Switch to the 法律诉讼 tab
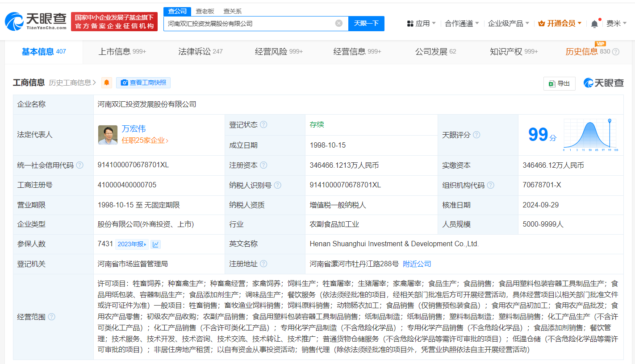Image resolution: width=635 pixels, height=364 pixels. pos(200,52)
